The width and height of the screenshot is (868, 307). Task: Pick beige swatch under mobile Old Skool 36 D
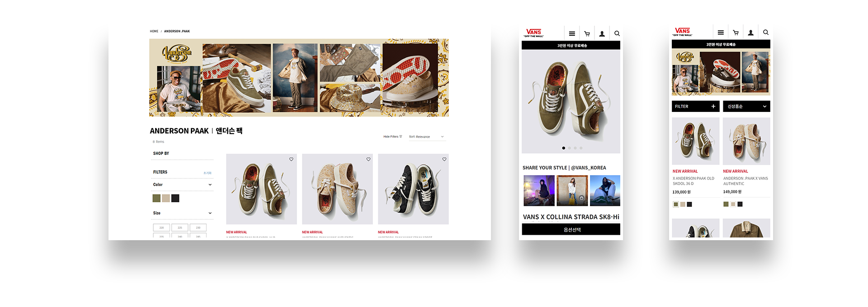683,205
